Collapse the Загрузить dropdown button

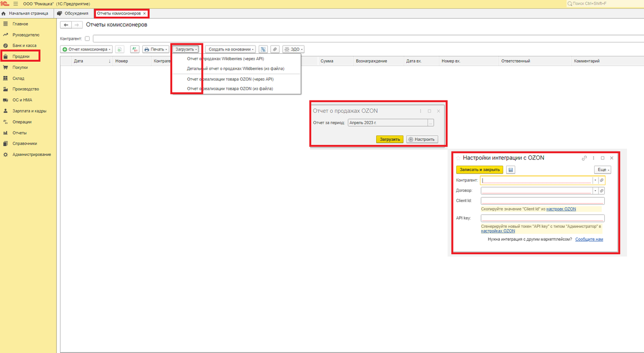pos(186,49)
